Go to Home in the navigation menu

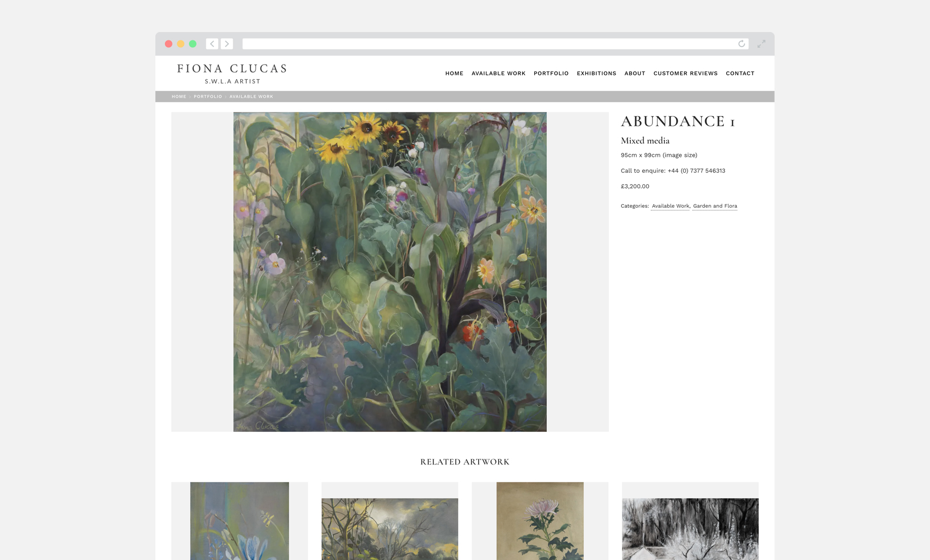[x=455, y=73]
